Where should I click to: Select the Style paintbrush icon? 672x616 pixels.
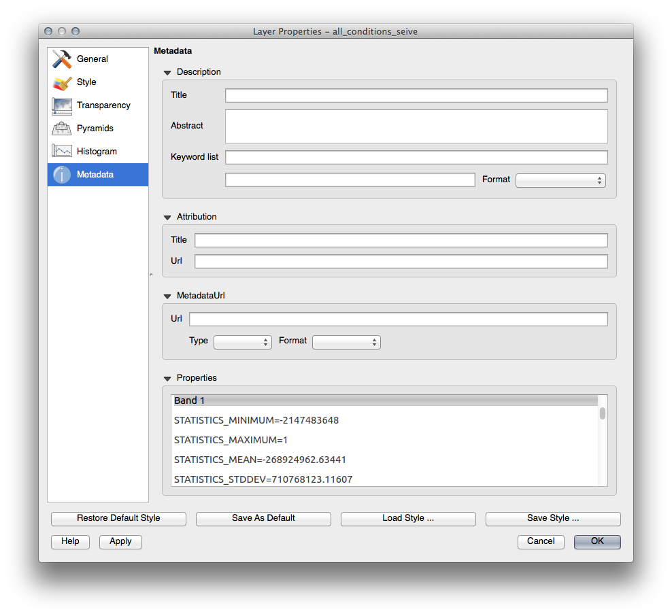click(x=62, y=82)
